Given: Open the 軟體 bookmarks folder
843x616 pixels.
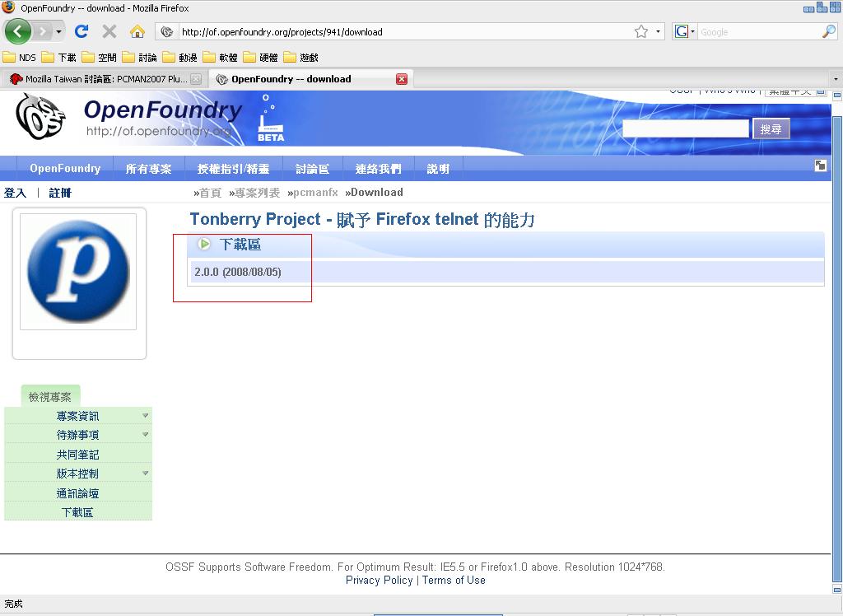Looking at the screenshot, I should click(x=220, y=57).
